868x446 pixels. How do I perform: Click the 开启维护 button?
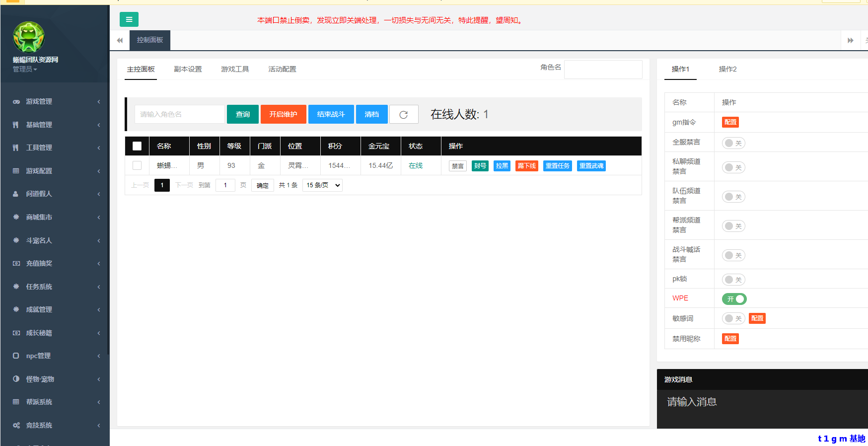pos(283,114)
